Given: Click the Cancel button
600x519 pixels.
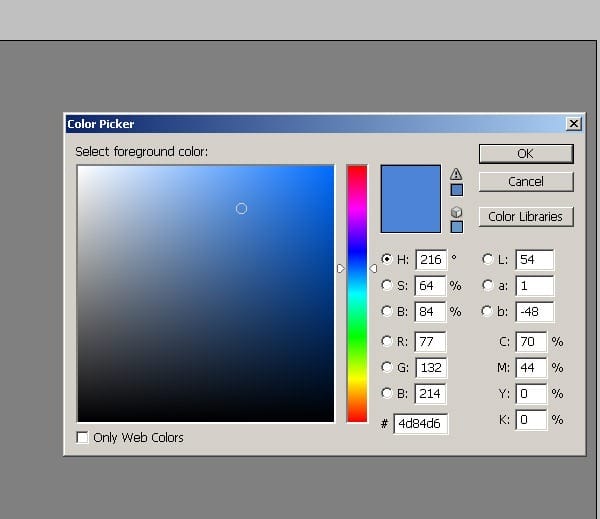Looking at the screenshot, I should 525,182.
